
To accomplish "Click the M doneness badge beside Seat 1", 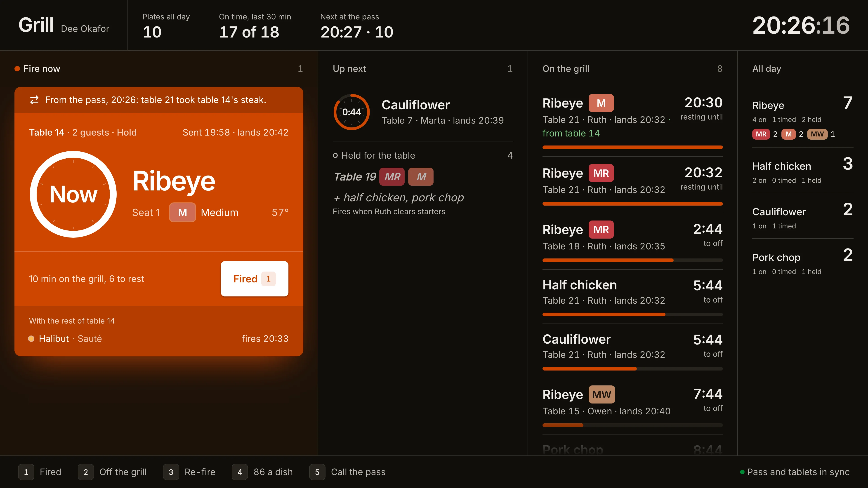I will [182, 213].
